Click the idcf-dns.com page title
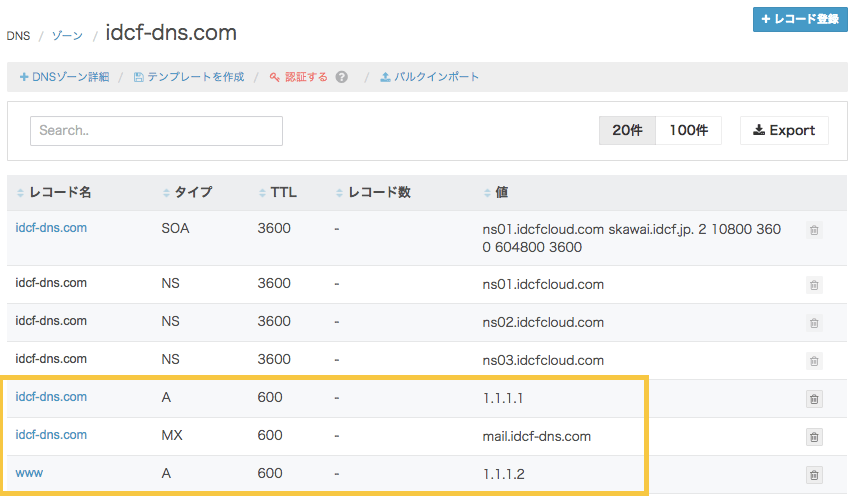The width and height of the screenshot is (858, 501). tap(171, 33)
